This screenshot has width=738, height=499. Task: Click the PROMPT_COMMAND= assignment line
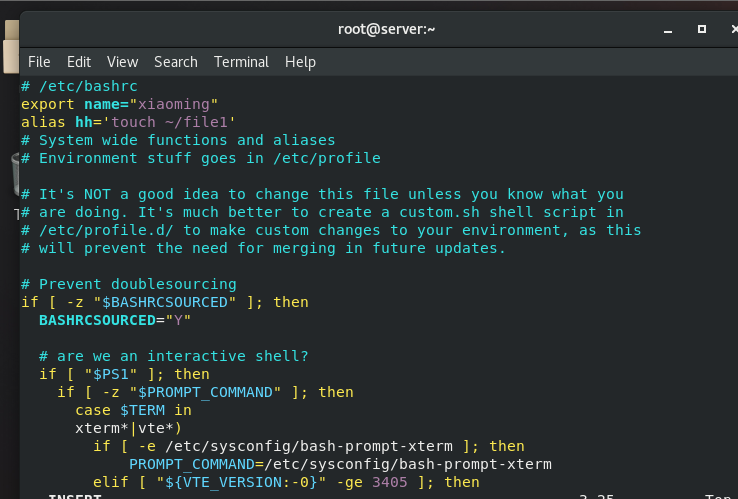[x=340, y=464]
